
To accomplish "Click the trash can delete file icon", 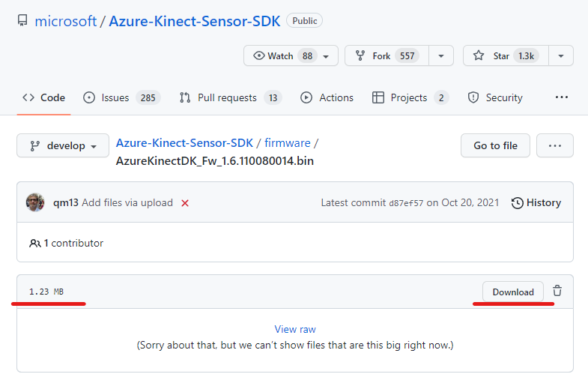I will [557, 292].
